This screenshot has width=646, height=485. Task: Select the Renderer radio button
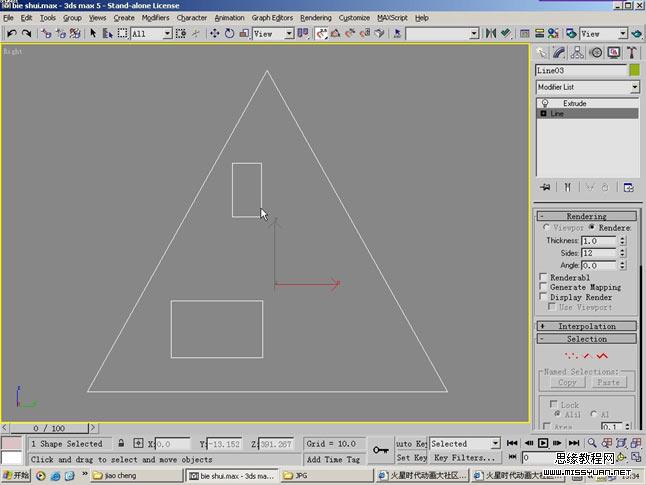tap(592, 227)
